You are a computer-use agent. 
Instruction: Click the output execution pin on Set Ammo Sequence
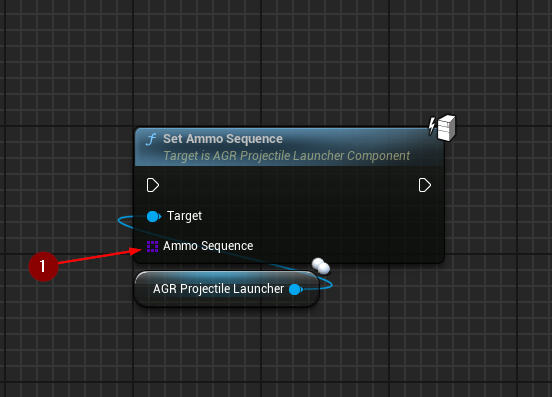425,185
